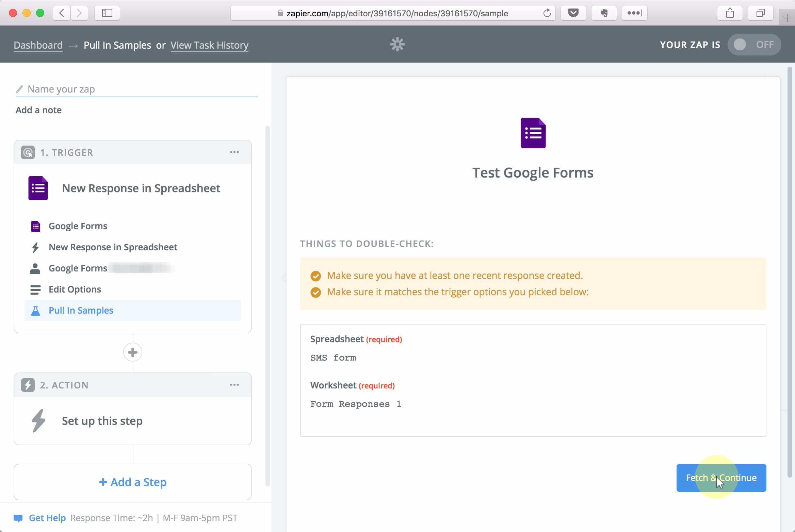795x532 pixels.
Task: Click the person account icon
Action: pos(35,268)
